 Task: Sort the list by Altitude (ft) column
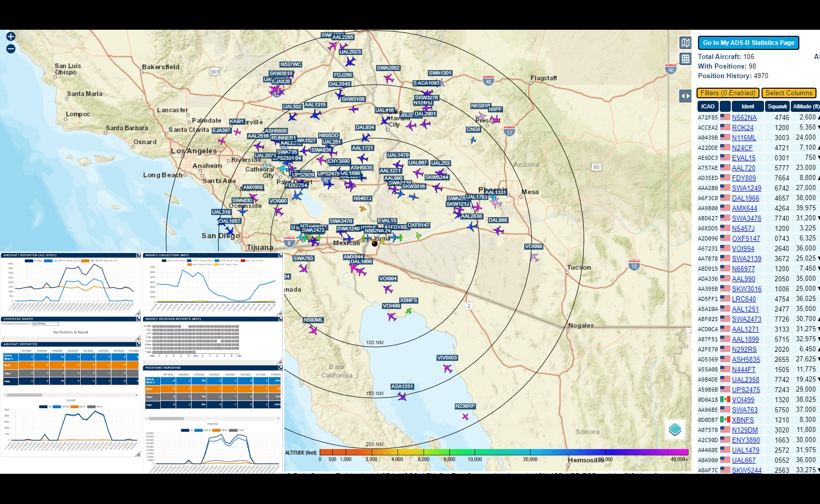pyautogui.click(x=805, y=106)
